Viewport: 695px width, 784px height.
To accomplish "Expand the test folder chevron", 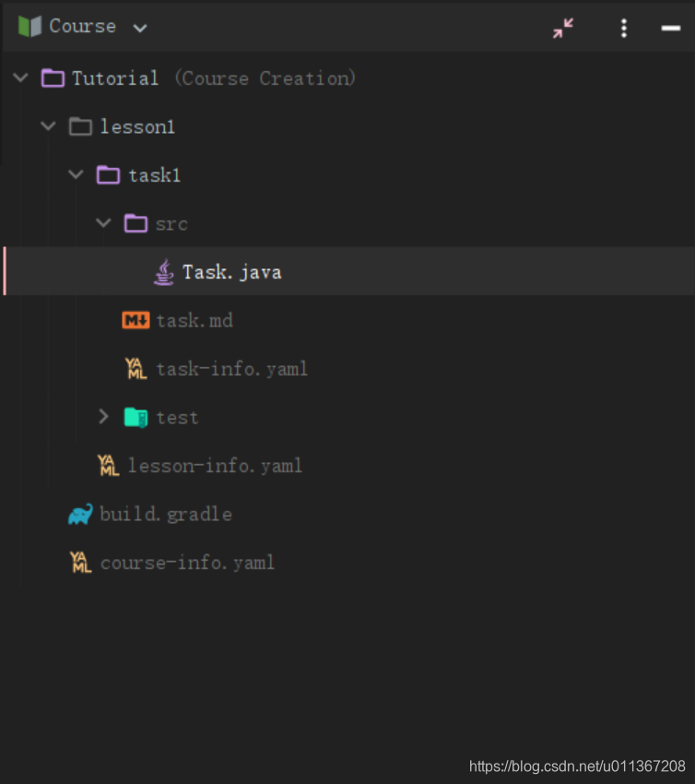I will point(103,417).
